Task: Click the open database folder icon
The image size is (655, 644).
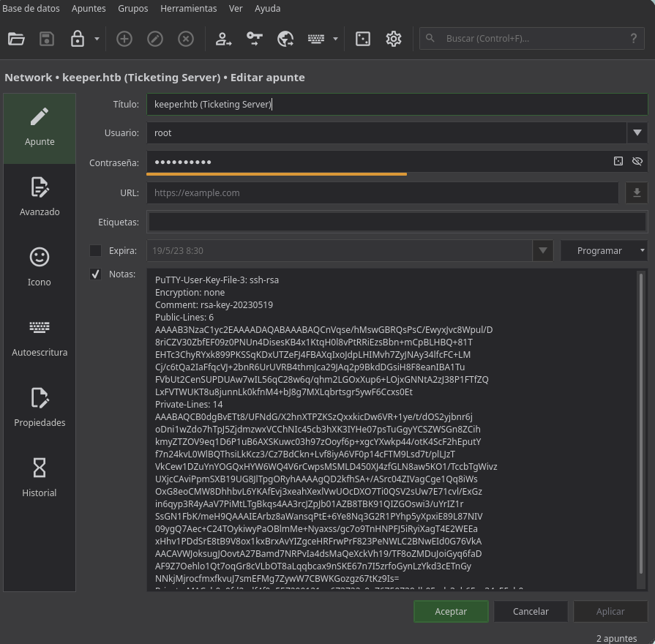Action: pos(16,39)
